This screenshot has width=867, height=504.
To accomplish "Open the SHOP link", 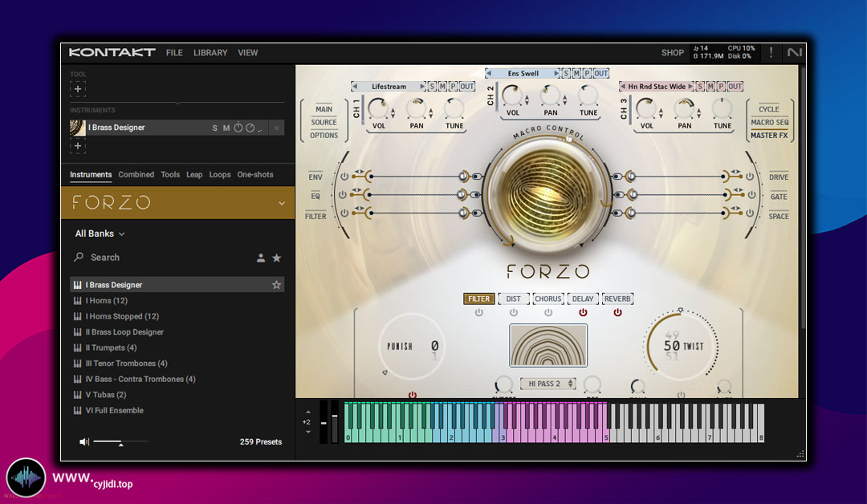I will point(673,52).
